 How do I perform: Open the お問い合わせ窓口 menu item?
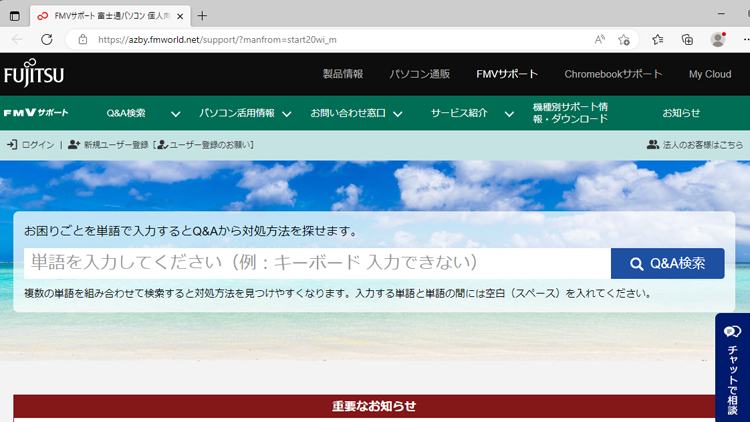[x=348, y=113]
